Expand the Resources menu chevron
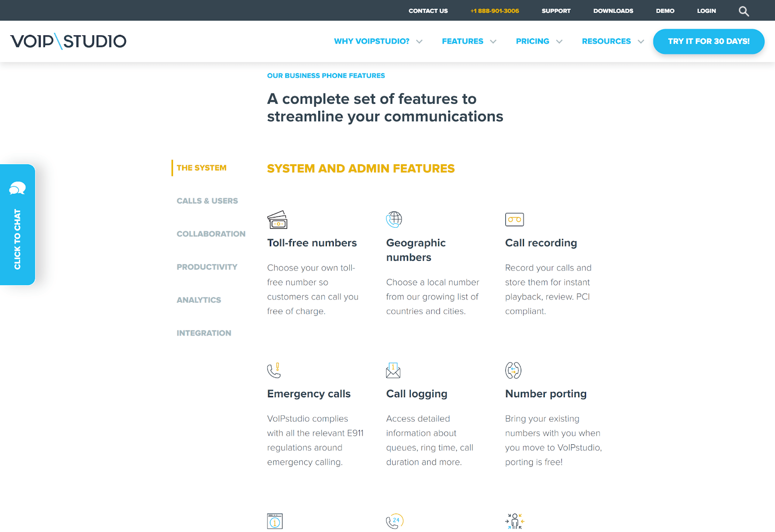Image resolution: width=775 pixels, height=532 pixels. [x=641, y=42]
